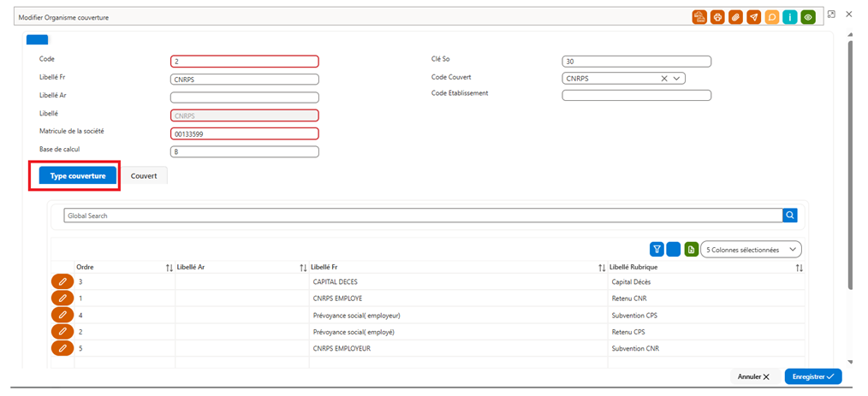Click the Code input field

point(245,62)
